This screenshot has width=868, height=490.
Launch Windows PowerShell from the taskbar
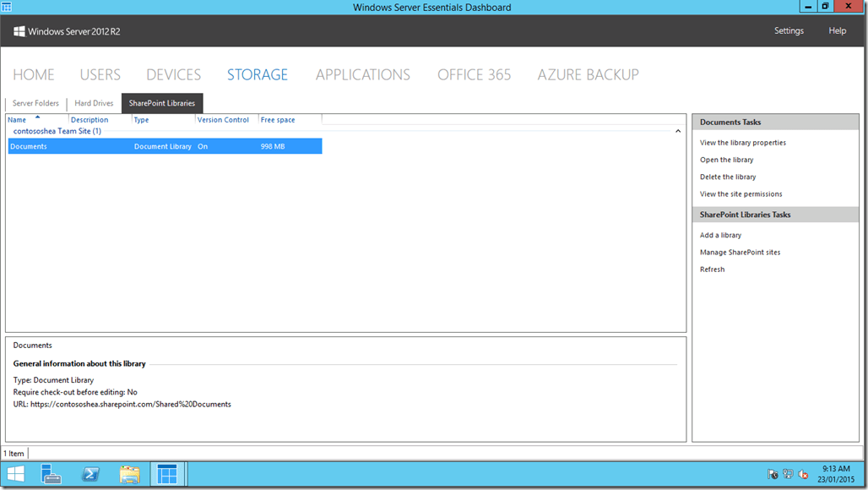pos(90,474)
